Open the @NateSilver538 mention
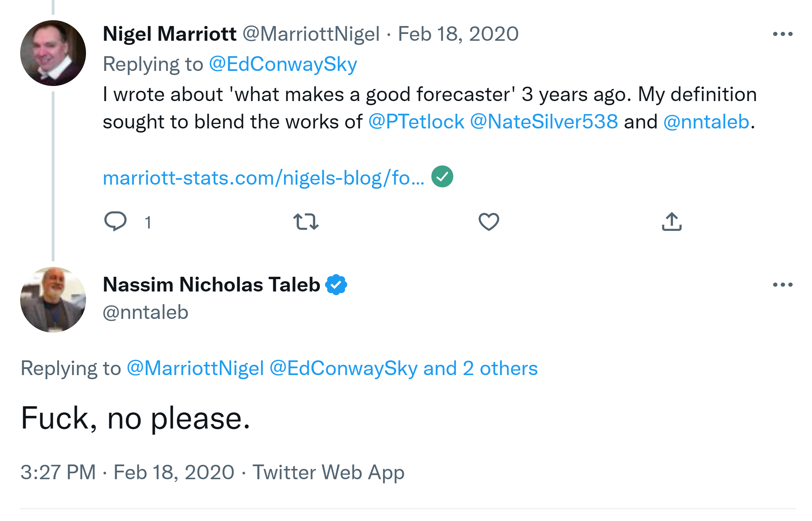Viewport: 812px width, 521px height. [x=544, y=122]
